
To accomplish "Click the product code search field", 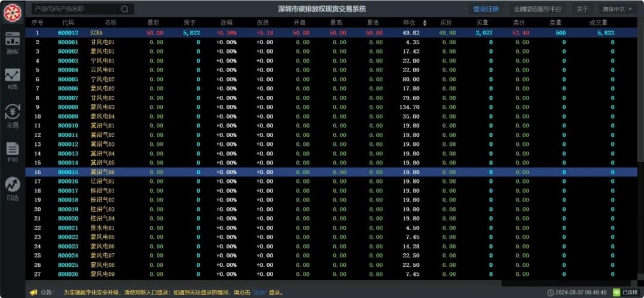I will click(75, 9).
